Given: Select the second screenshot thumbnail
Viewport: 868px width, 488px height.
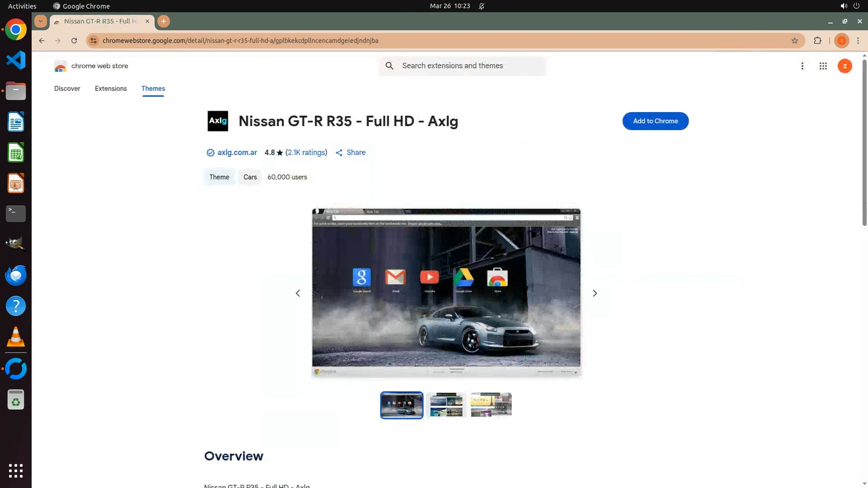Looking at the screenshot, I should (x=446, y=405).
